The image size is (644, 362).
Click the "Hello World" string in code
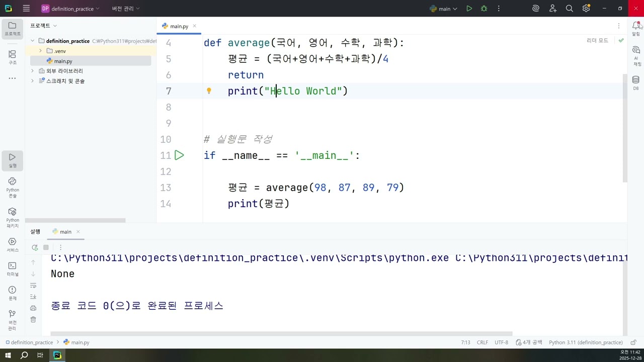[x=303, y=91]
